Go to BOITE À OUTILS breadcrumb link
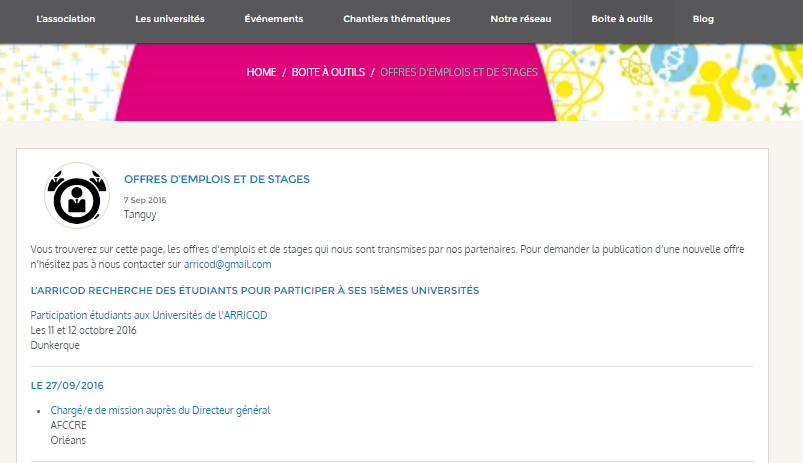Image resolution: width=803 pixels, height=463 pixels. click(x=327, y=73)
